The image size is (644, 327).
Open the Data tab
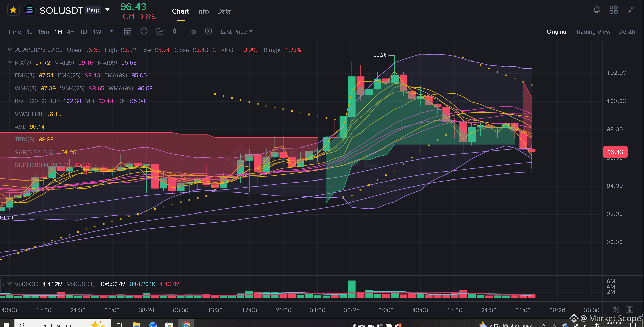224,11
